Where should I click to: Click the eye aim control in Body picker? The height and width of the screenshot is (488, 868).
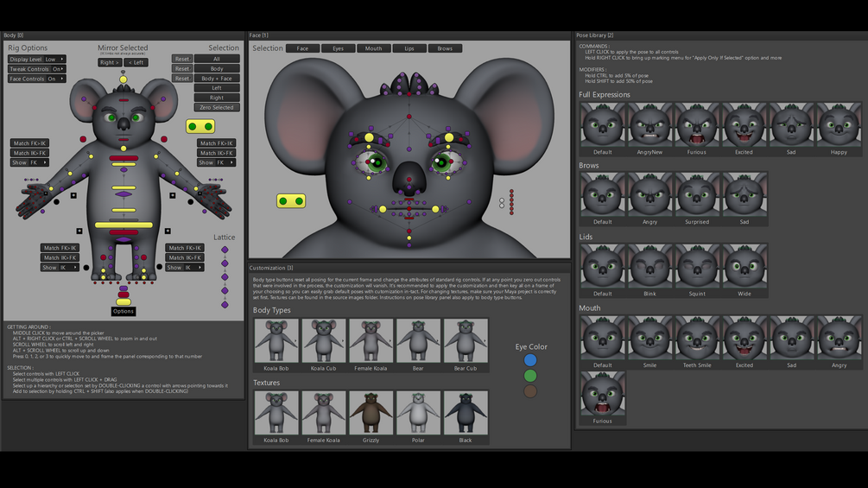200,126
